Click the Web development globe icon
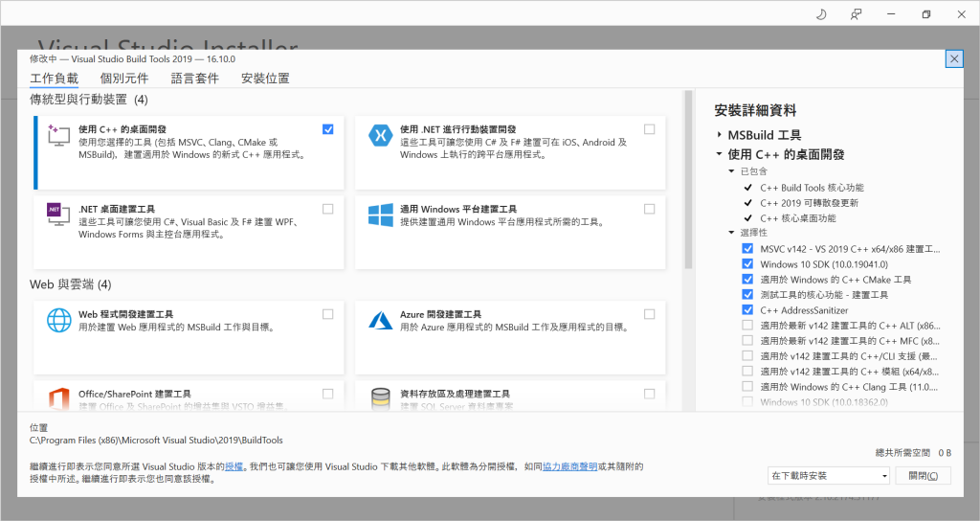Viewport: 980px width, 521px height. point(58,320)
